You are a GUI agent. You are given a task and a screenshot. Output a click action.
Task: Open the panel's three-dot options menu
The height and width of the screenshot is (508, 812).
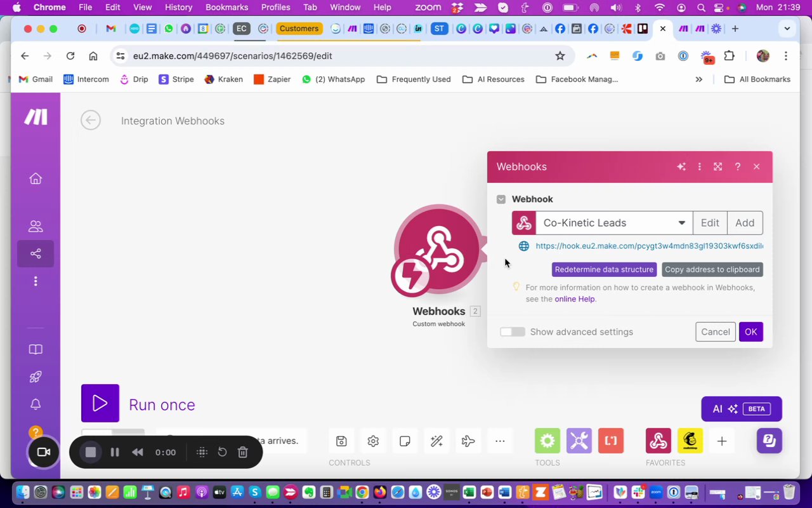[x=700, y=166]
